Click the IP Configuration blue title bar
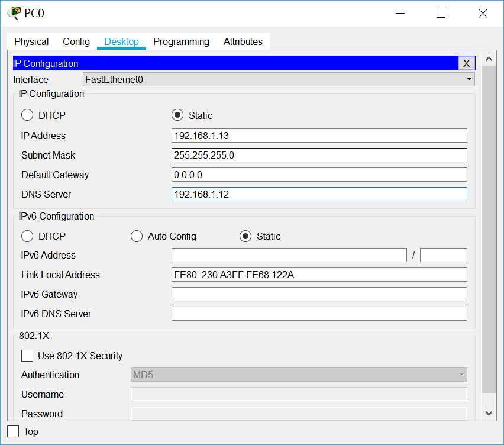The height and width of the screenshot is (445, 504). click(235, 63)
